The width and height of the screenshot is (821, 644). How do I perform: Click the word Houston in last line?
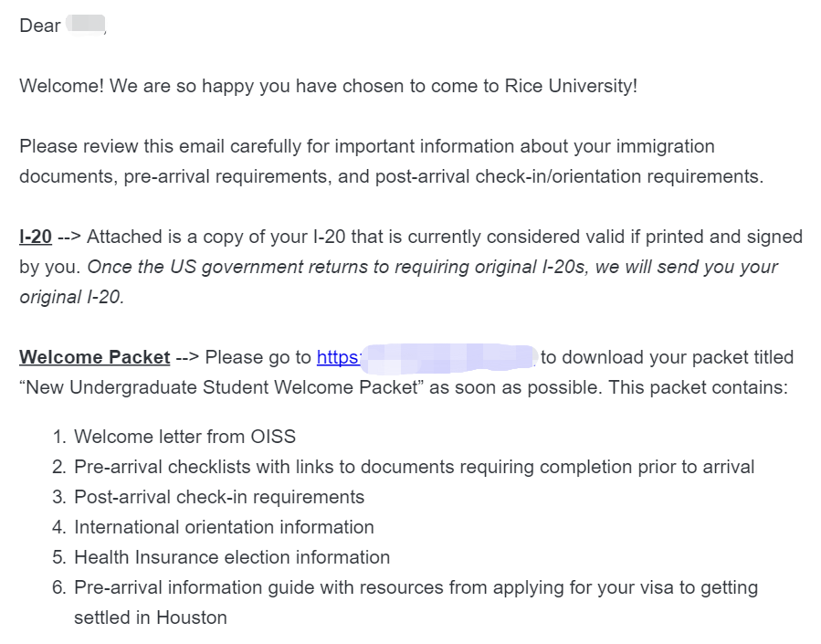(192, 618)
